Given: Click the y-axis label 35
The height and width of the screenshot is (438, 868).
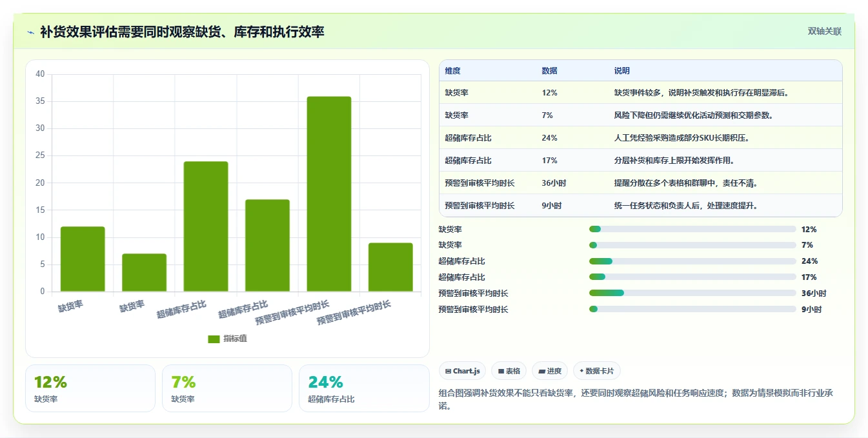Looking at the screenshot, I should (x=40, y=101).
